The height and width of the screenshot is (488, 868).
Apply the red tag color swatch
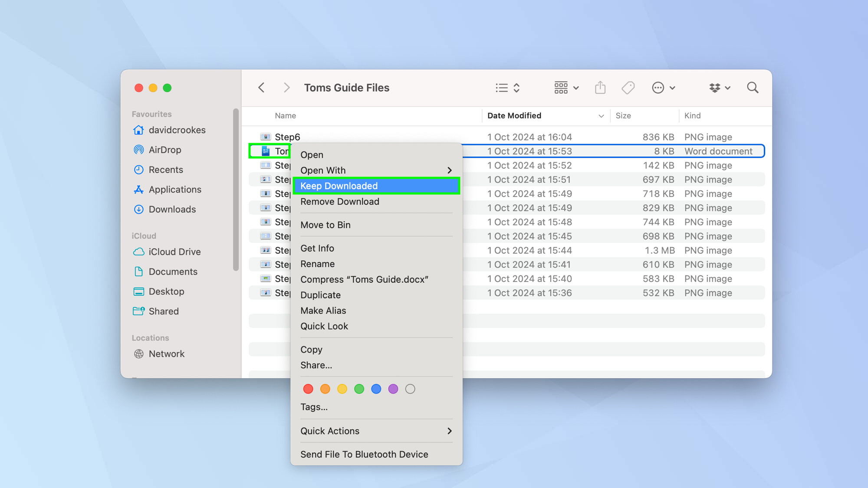tap(308, 389)
